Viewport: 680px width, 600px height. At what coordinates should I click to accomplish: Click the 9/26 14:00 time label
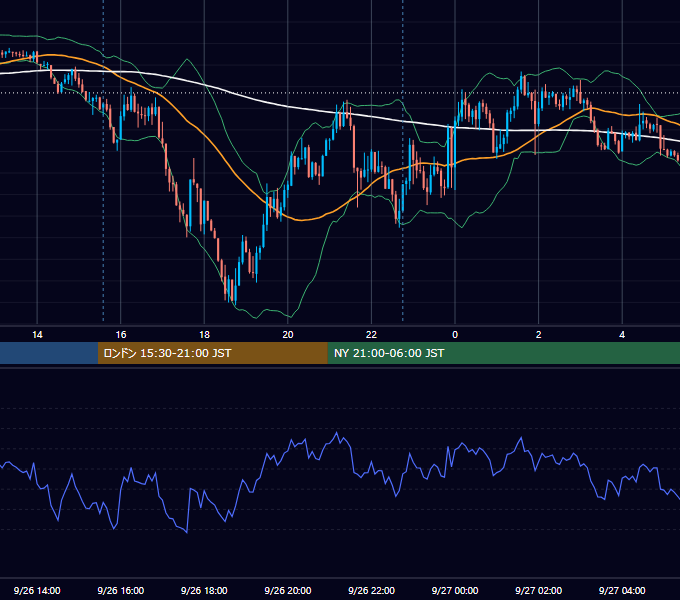click(x=37, y=590)
